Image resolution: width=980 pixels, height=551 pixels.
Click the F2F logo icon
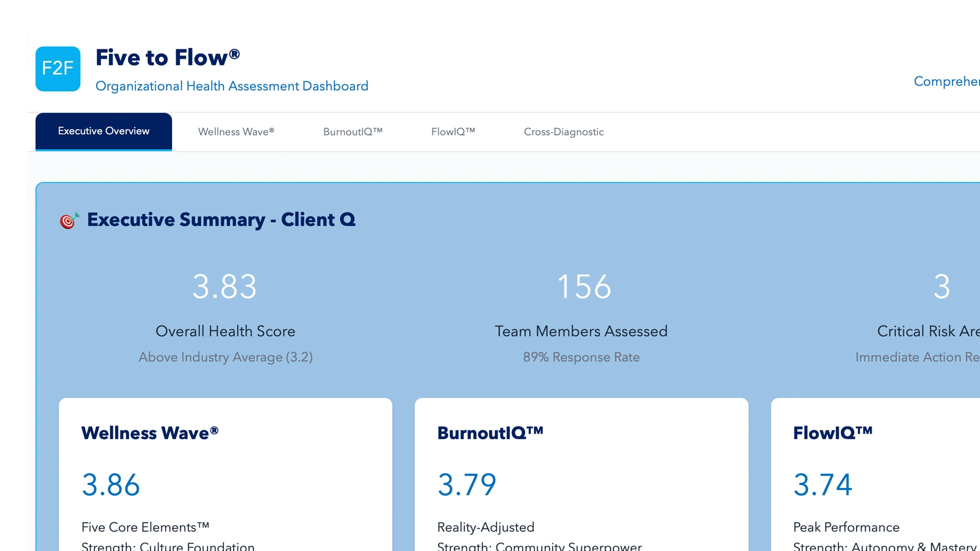[58, 69]
